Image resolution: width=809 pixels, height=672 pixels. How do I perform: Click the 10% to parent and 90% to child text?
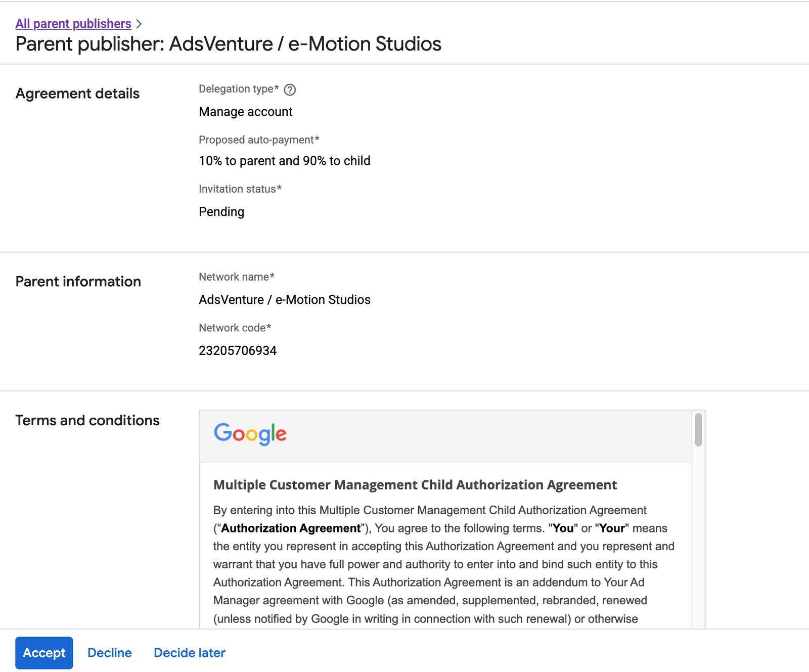(x=285, y=161)
